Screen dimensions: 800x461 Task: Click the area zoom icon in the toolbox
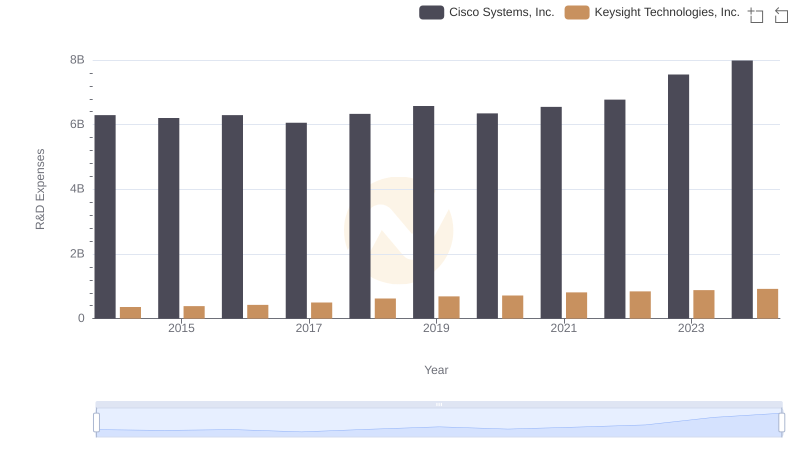pos(756,15)
